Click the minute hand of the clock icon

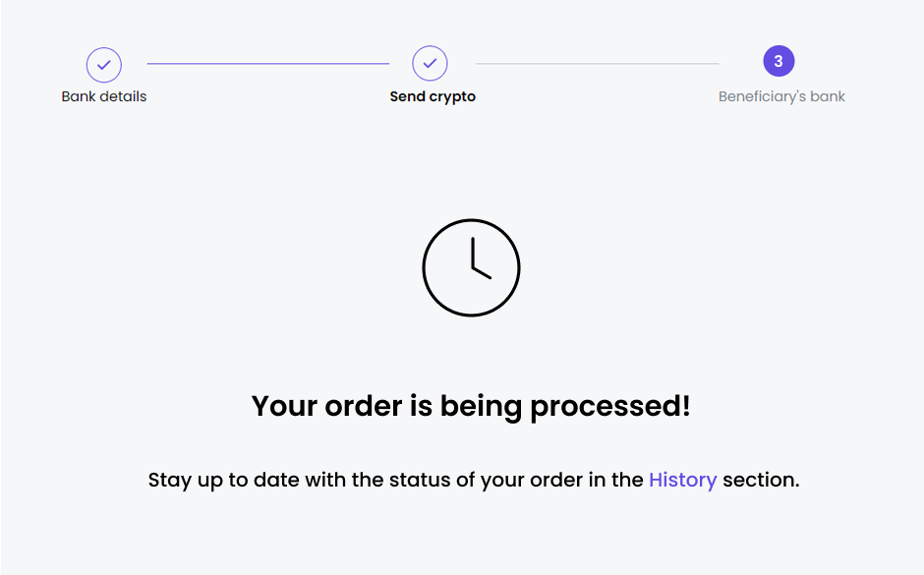click(473, 253)
